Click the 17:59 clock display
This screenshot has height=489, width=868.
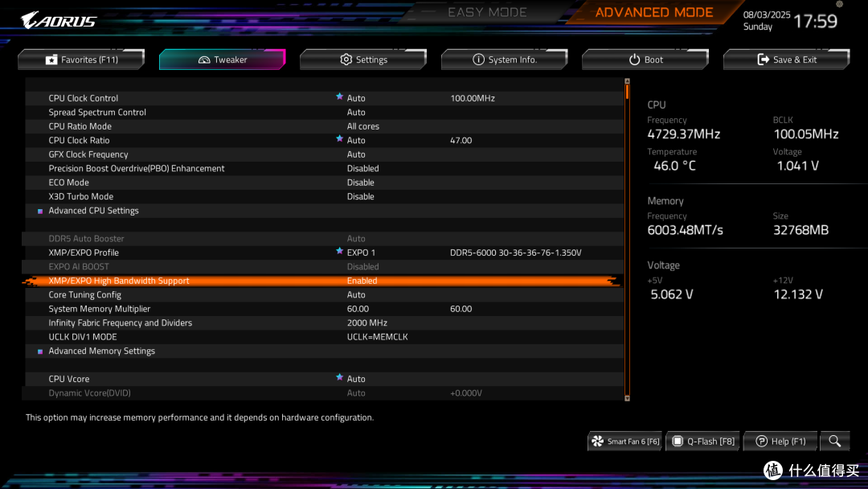pyautogui.click(x=816, y=22)
